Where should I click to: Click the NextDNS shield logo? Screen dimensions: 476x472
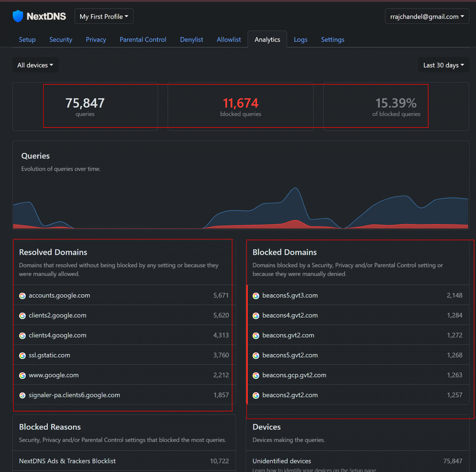click(18, 16)
